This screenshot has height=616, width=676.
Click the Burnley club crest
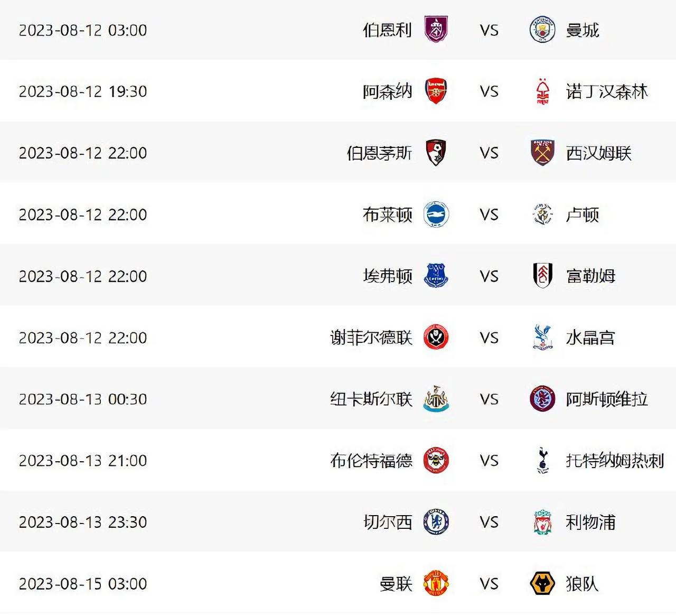436,30
